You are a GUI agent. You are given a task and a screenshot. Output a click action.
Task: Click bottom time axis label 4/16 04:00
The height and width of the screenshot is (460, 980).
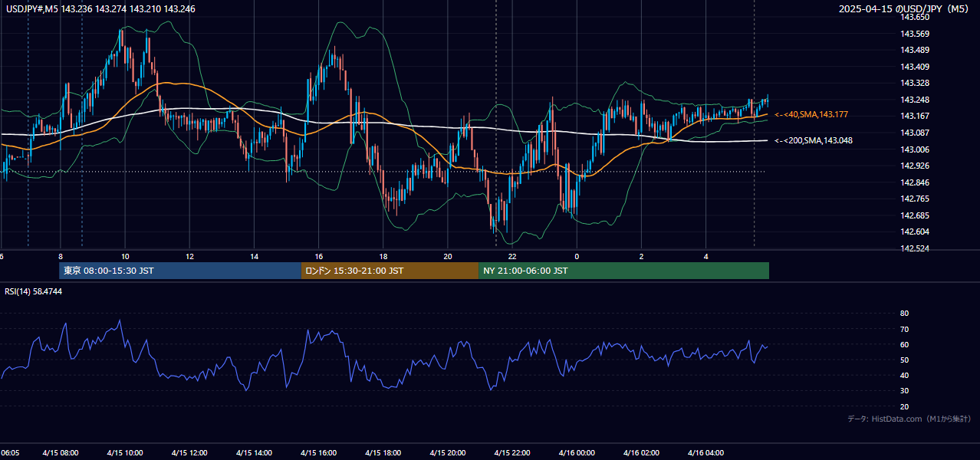[x=705, y=452]
